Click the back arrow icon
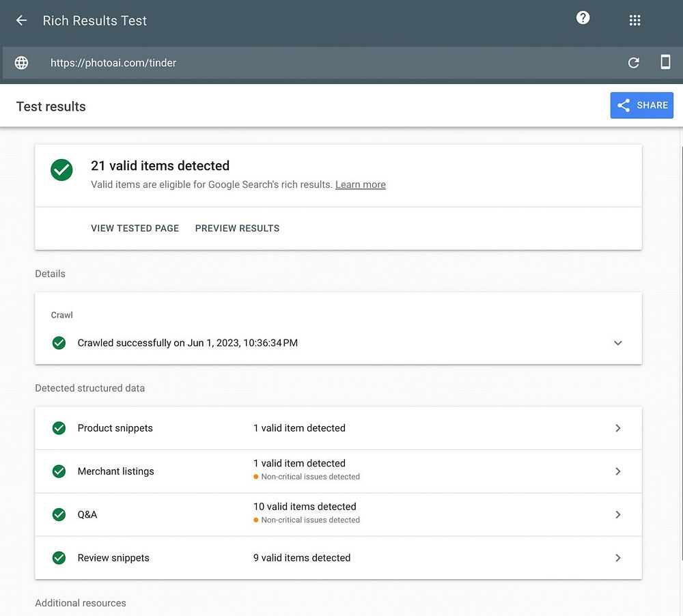Screen dimensions: 683x616 [21, 20]
